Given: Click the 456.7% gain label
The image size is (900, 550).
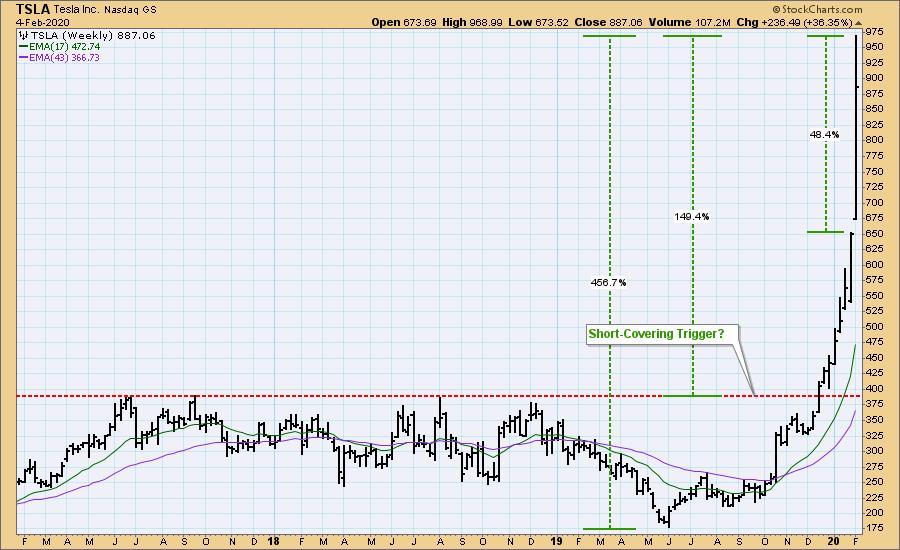Looking at the screenshot, I should coord(609,283).
